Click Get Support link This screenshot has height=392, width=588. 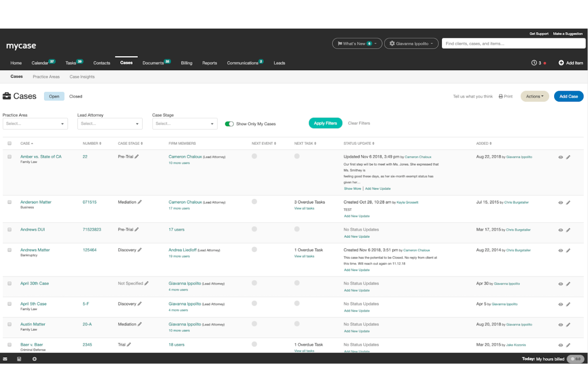coord(539,34)
